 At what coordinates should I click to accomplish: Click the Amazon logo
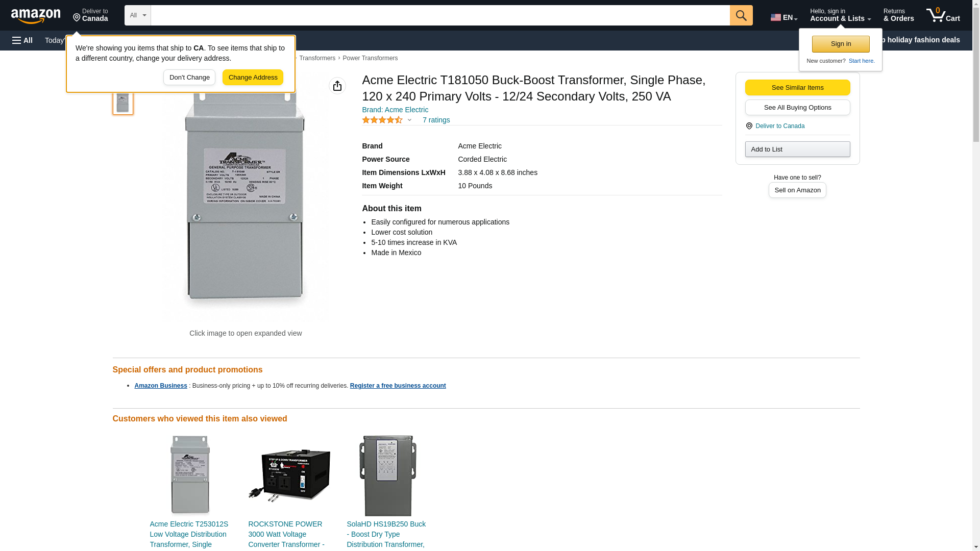point(36,16)
